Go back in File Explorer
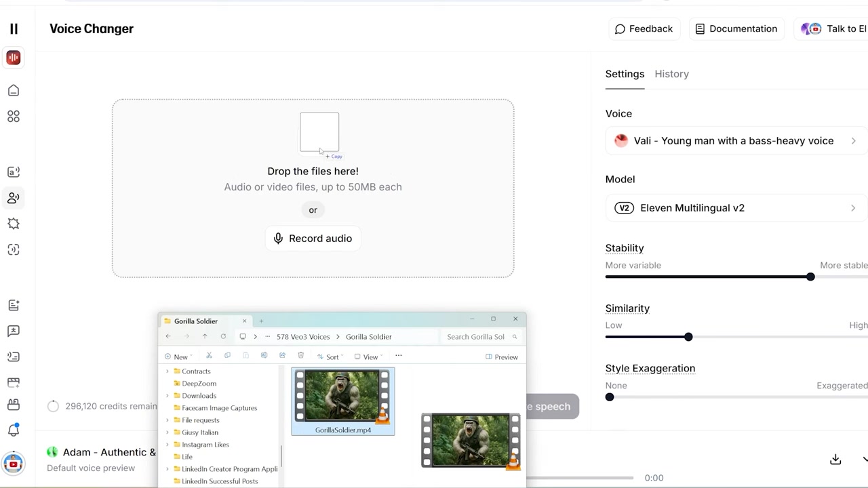Screen dimensions: 868x488 coord(168,336)
